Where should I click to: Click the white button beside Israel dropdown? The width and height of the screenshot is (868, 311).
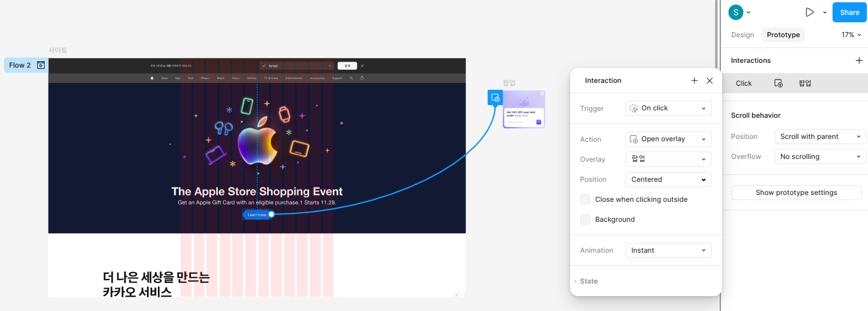point(347,66)
